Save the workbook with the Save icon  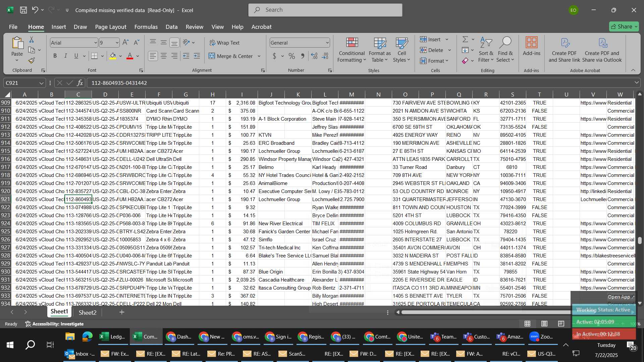tap(23, 10)
